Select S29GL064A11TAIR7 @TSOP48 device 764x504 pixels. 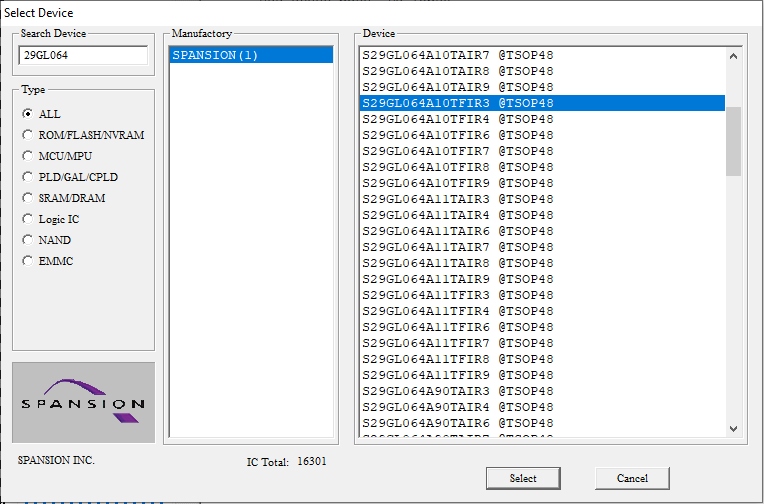[542, 247]
